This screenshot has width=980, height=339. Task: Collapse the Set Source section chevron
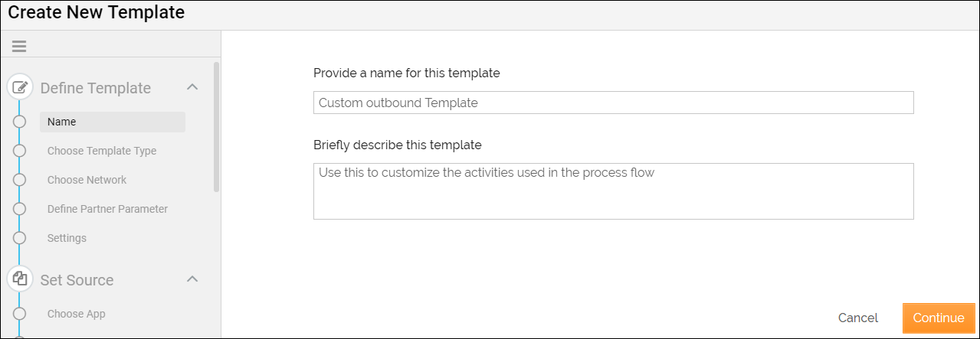tap(192, 279)
